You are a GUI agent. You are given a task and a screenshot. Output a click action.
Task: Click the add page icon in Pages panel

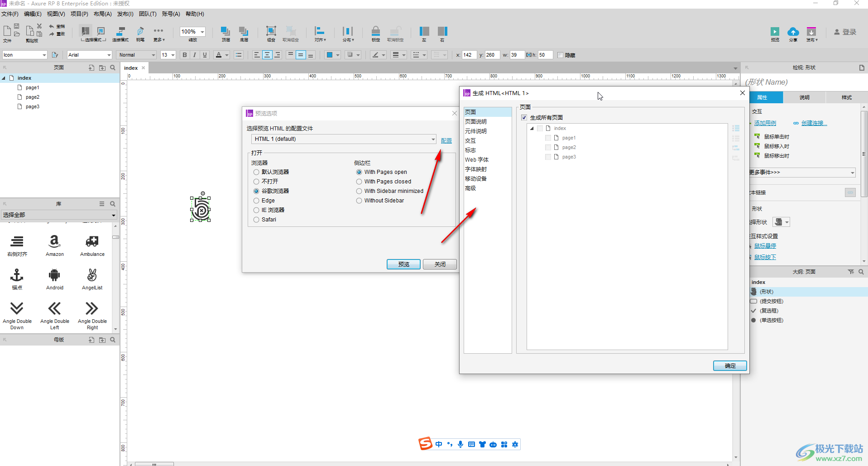(91, 67)
